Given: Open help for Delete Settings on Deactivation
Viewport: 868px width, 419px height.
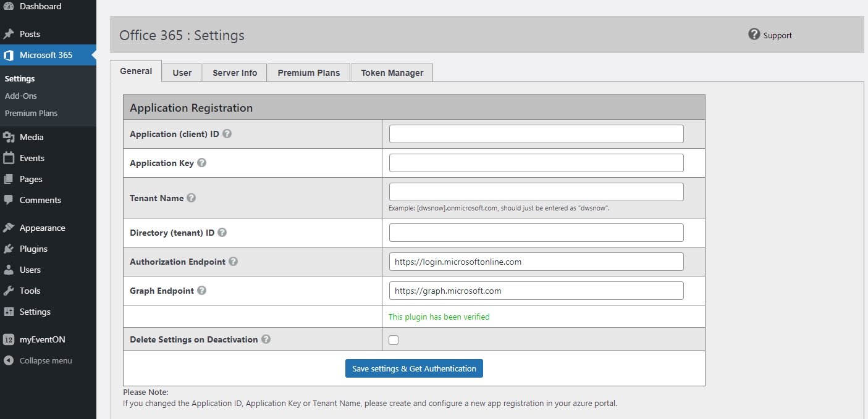Looking at the screenshot, I should pos(266,339).
